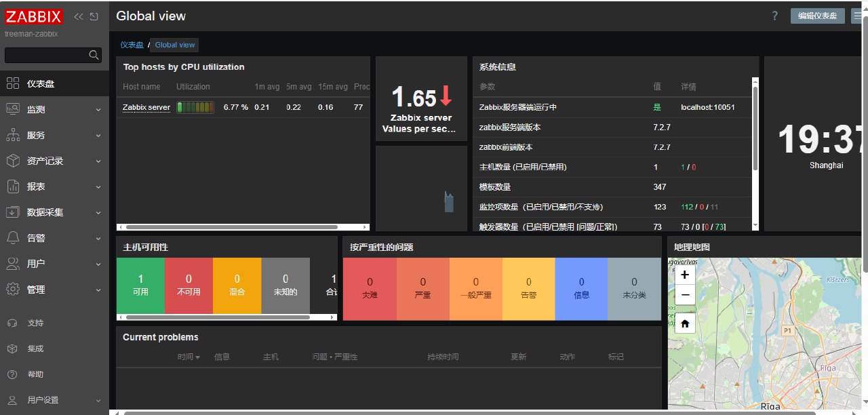The height and width of the screenshot is (415, 868).
Task: Click the 帮助 question-mark icon in the sidebar
Action: click(x=12, y=374)
